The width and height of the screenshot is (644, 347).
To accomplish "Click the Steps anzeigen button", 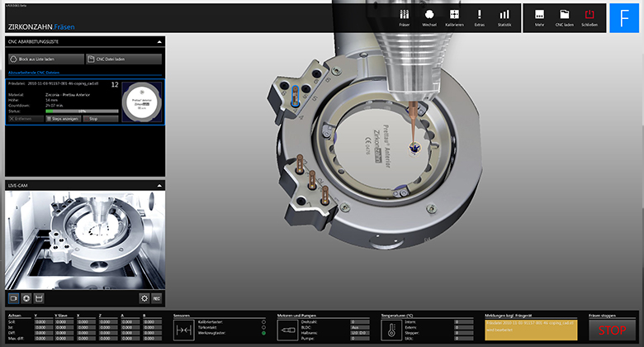I will [62, 119].
